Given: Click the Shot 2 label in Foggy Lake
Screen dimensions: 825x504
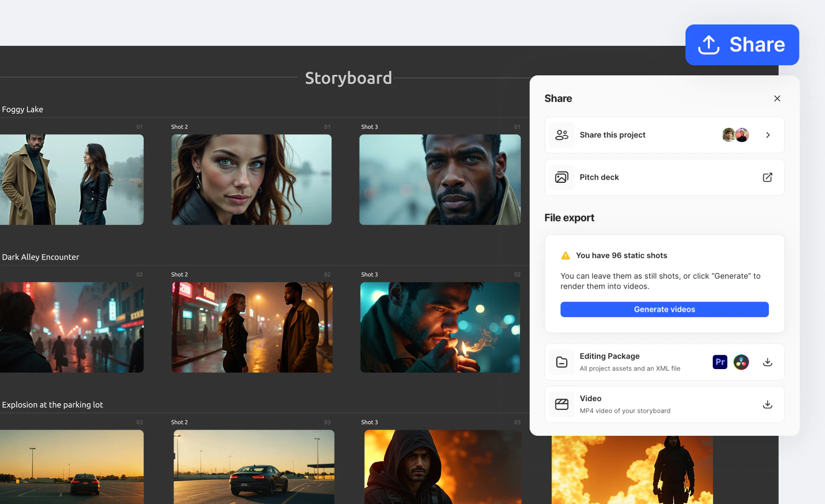Looking at the screenshot, I should tap(179, 127).
